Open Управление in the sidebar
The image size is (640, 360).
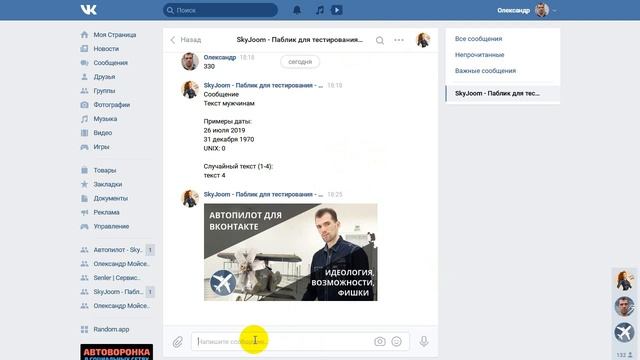[x=111, y=226]
